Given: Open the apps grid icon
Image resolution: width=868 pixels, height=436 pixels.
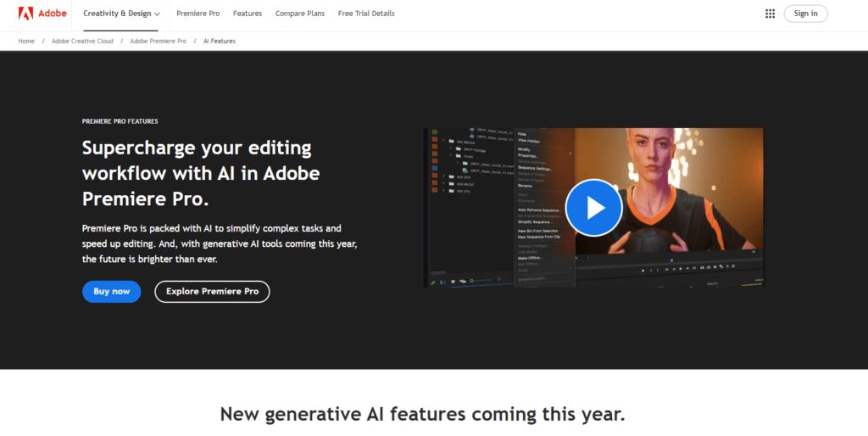Looking at the screenshot, I should click(x=770, y=14).
